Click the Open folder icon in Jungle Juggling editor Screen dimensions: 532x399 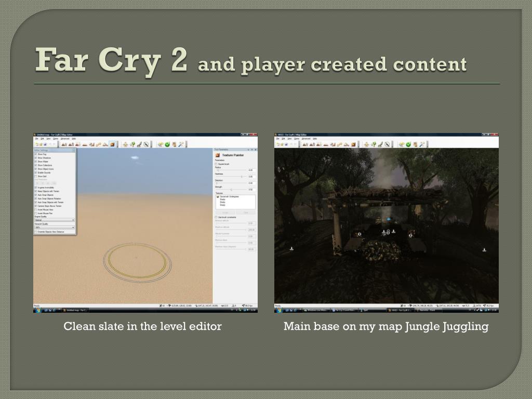[282, 144]
